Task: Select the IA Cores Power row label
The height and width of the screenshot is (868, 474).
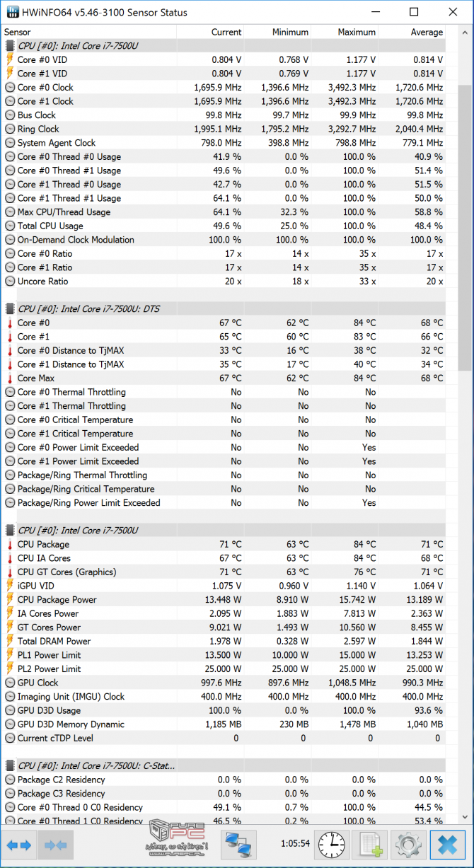Action: [x=48, y=613]
